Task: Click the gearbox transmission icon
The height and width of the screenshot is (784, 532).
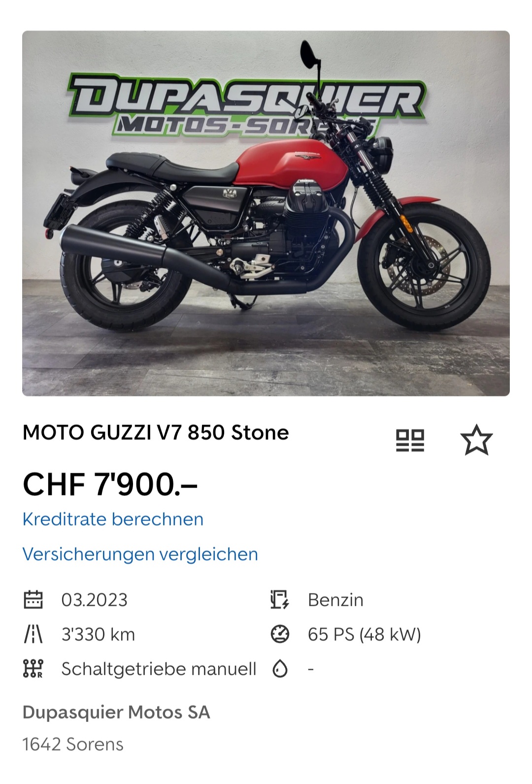Action: (x=33, y=669)
